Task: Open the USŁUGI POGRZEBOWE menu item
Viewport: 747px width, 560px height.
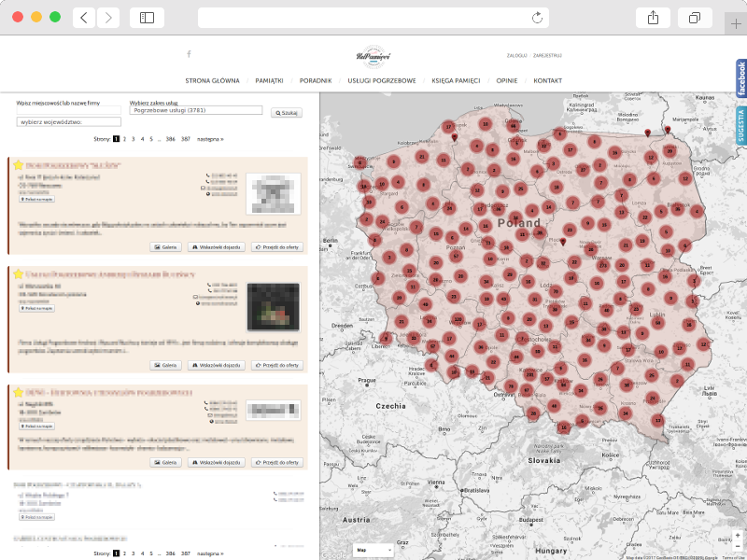Action: 382,81
